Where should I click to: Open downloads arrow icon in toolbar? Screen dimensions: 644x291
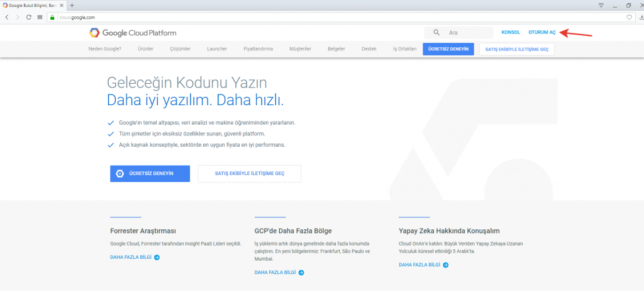tap(641, 17)
